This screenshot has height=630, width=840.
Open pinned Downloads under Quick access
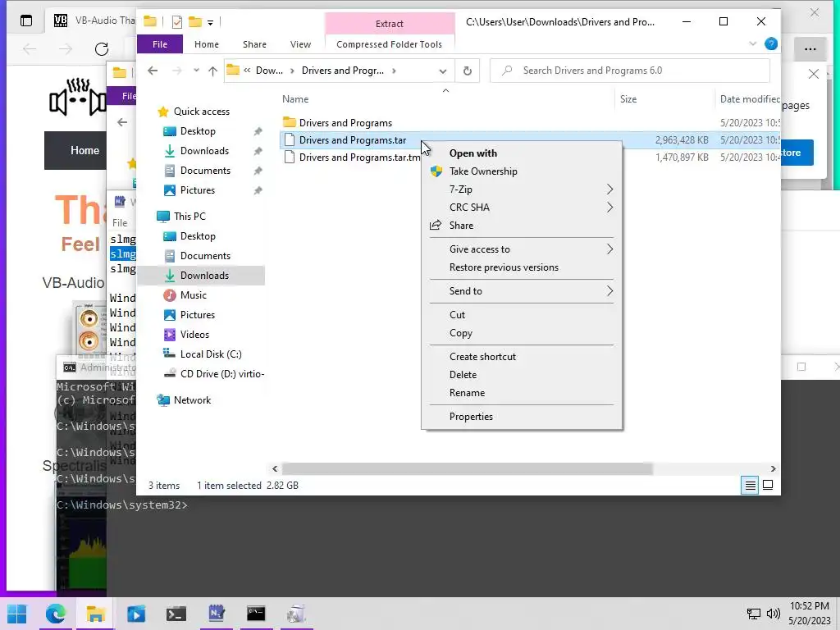pyautogui.click(x=204, y=151)
